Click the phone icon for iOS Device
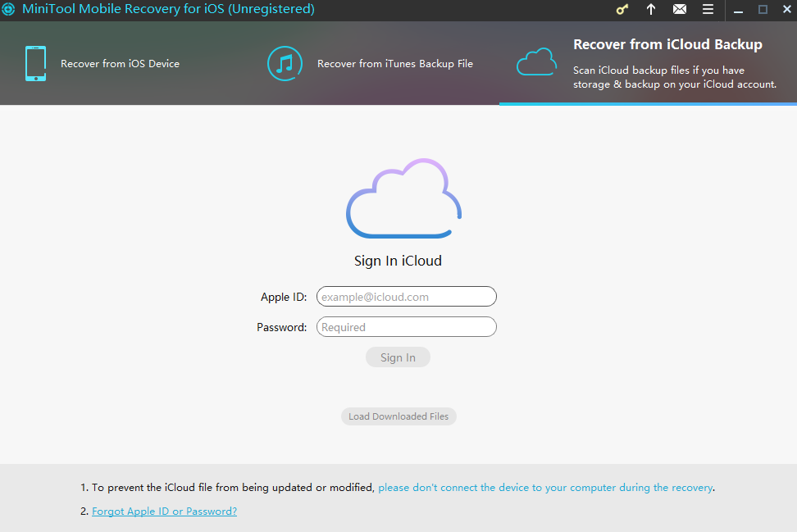This screenshot has height=532, width=797. (x=35, y=63)
